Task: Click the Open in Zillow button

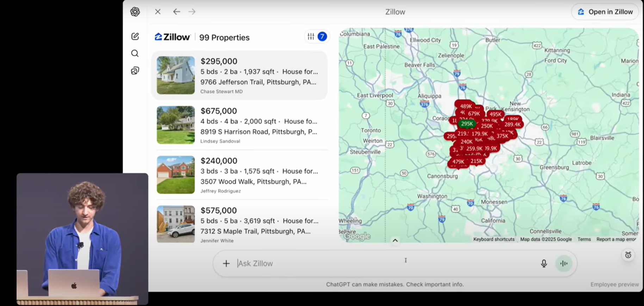Action: tap(605, 12)
